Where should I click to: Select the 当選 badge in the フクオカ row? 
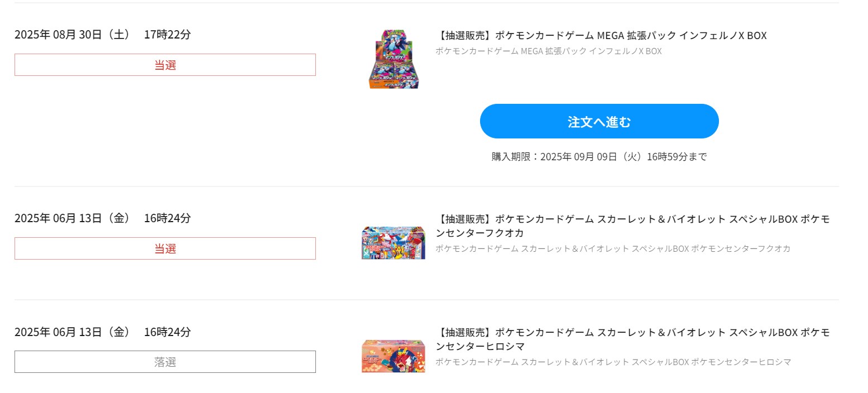point(165,248)
